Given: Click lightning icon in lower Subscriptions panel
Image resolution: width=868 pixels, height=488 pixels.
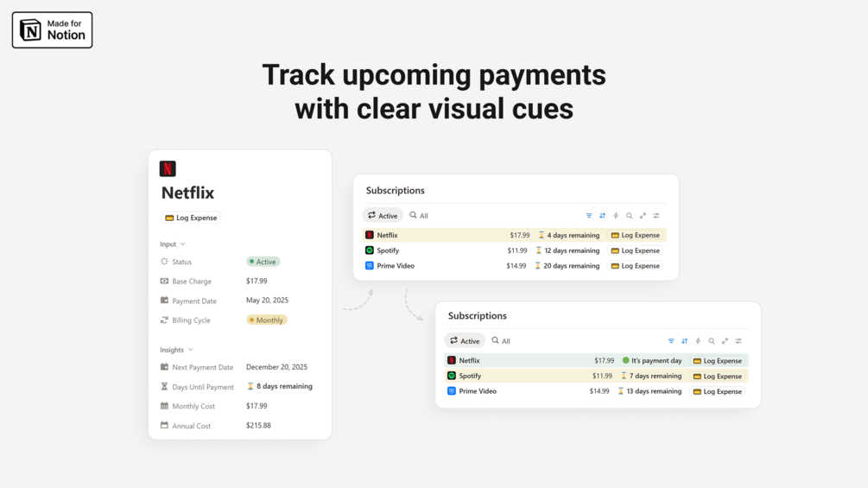Looking at the screenshot, I should click(698, 341).
